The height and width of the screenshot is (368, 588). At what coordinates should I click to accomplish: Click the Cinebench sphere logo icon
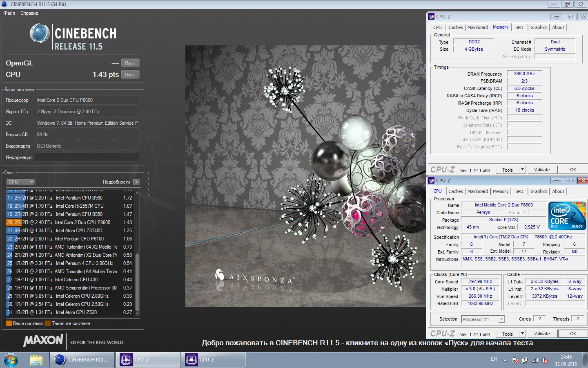[x=40, y=34]
